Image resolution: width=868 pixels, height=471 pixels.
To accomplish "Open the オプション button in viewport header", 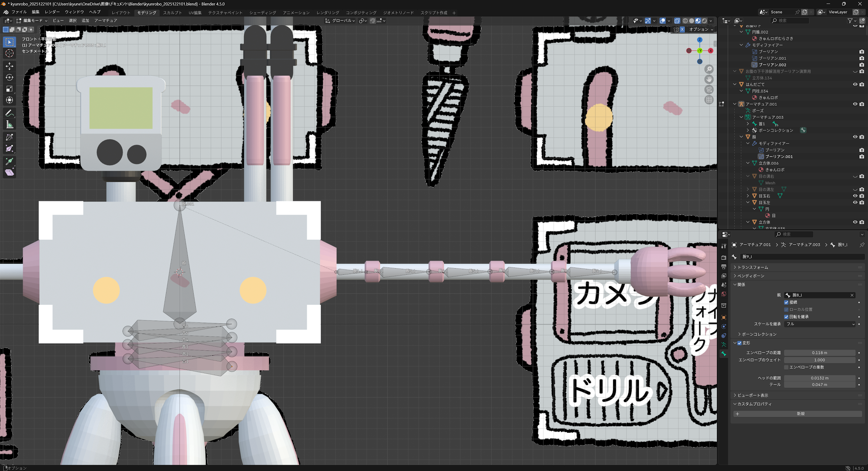I will (x=701, y=30).
